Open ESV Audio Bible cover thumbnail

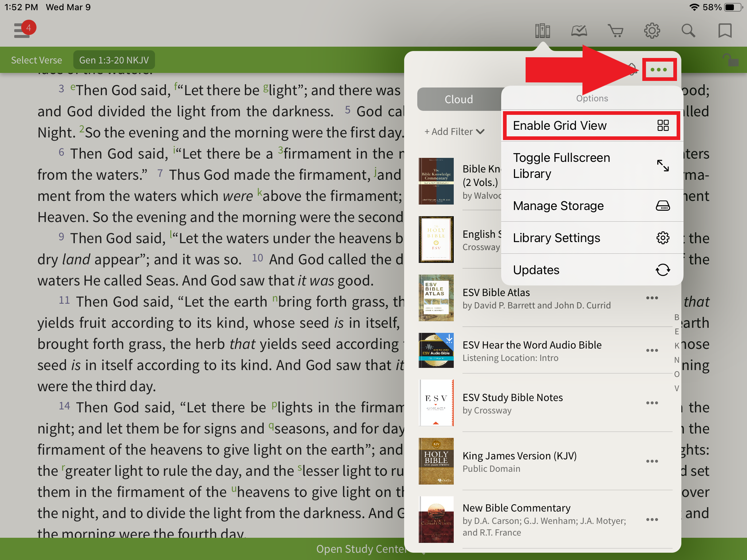pos(436,350)
